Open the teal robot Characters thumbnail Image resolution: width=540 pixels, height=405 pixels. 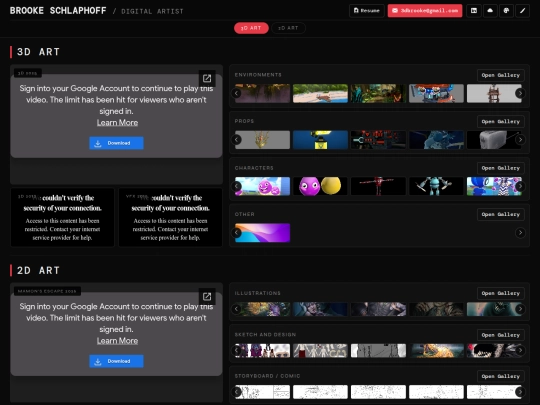(436, 186)
